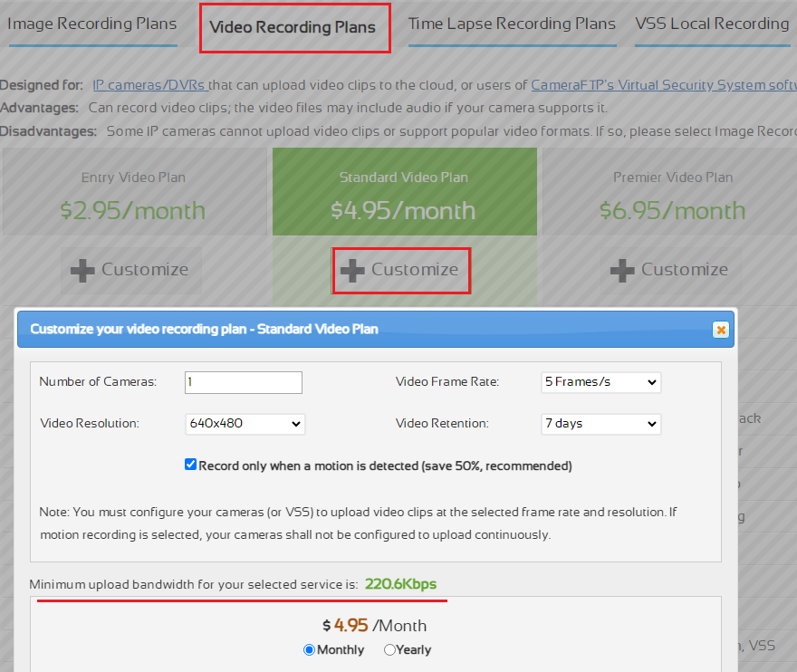Open CameraFTP's Virtual Security System link
Screen dimensions: 797x672
[x=663, y=85]
